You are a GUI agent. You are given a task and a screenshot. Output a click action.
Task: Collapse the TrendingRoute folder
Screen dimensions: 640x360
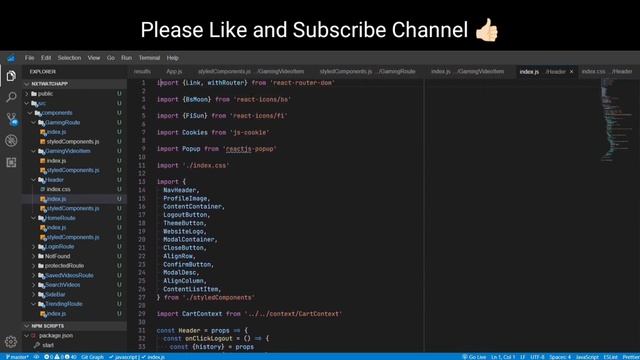point(74,304)
